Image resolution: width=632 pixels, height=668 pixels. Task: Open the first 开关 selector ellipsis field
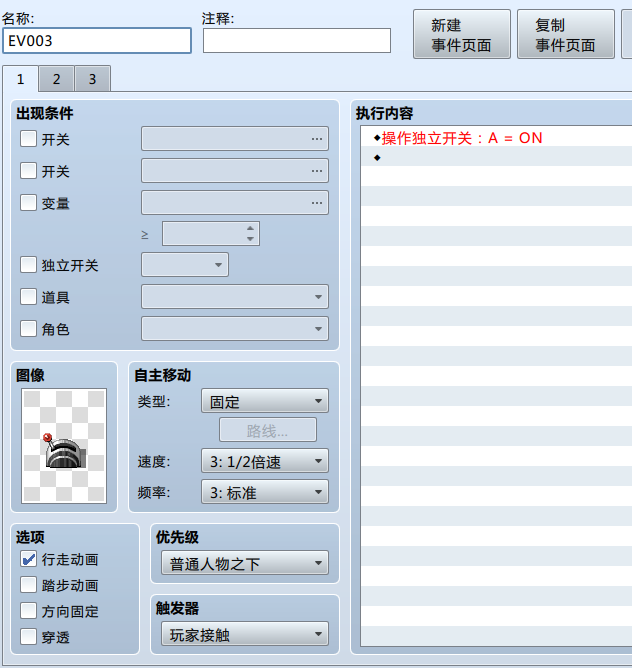point(235,138)
